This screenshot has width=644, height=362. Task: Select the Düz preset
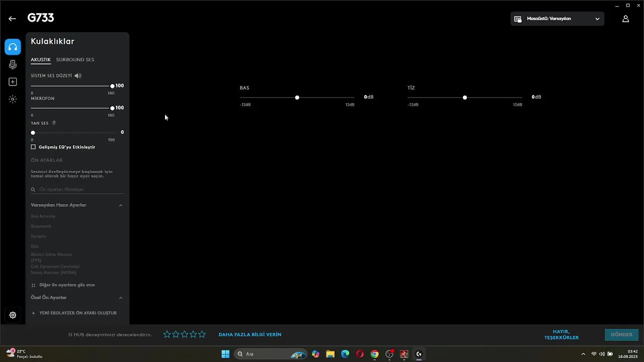tap(35, 246)
